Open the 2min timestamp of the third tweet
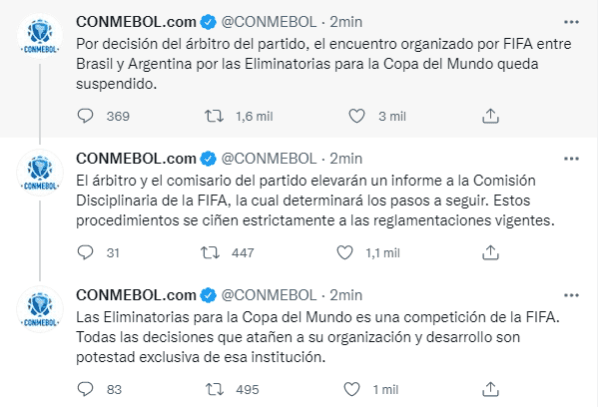 click(346, 294)
